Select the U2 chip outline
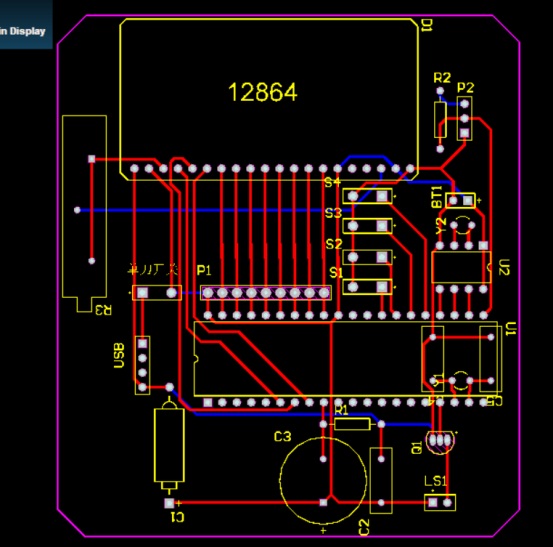This screenshot has height=547, width=553. 461,267
